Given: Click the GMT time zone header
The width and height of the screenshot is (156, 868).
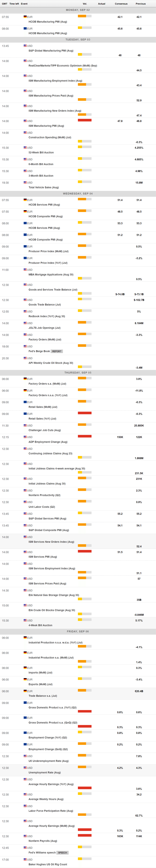Looking at the screenshot, I should click(x=4, y=4).
